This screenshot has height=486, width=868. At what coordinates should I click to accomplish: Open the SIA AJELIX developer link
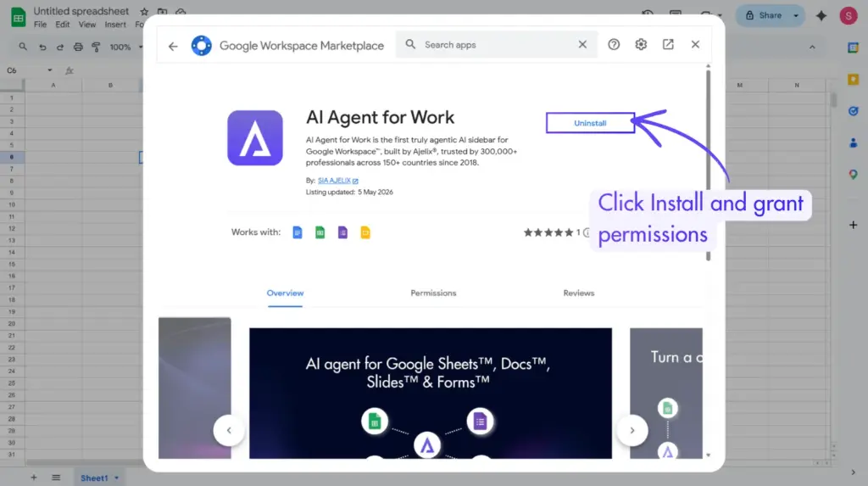(337, 181)
